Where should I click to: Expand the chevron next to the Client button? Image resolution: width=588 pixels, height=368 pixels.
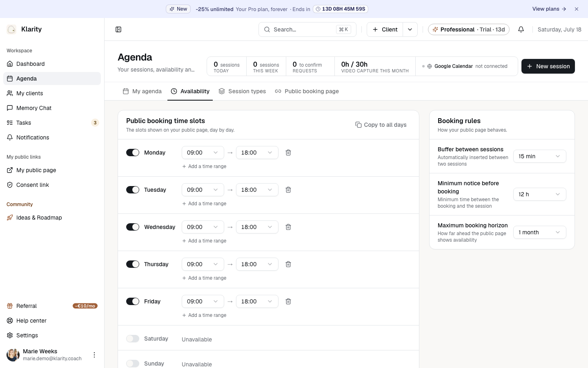(410, 29)
